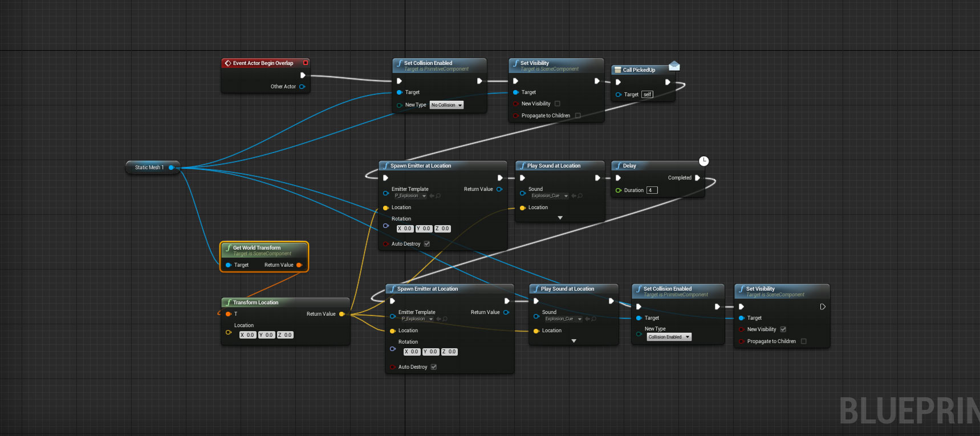
Task: Click browse magnifier beside upper Explosion_Cue sound
Action: 580,196
